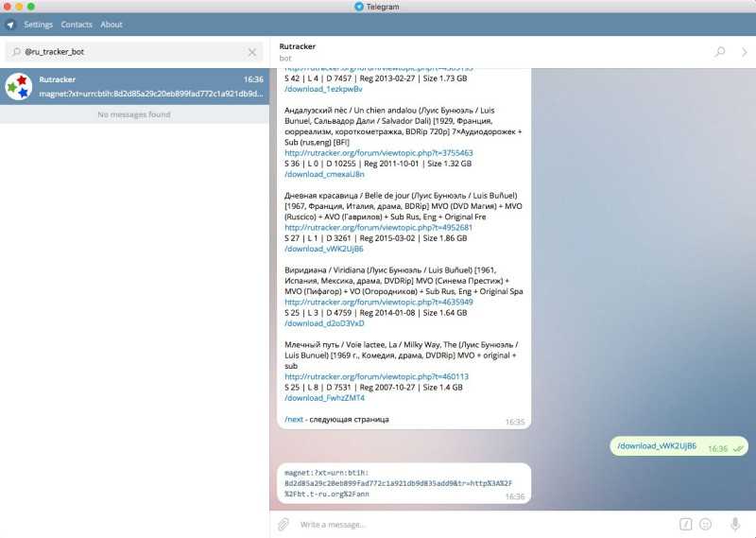Run the /download_d2oD3VxD command

coord(324,323)
